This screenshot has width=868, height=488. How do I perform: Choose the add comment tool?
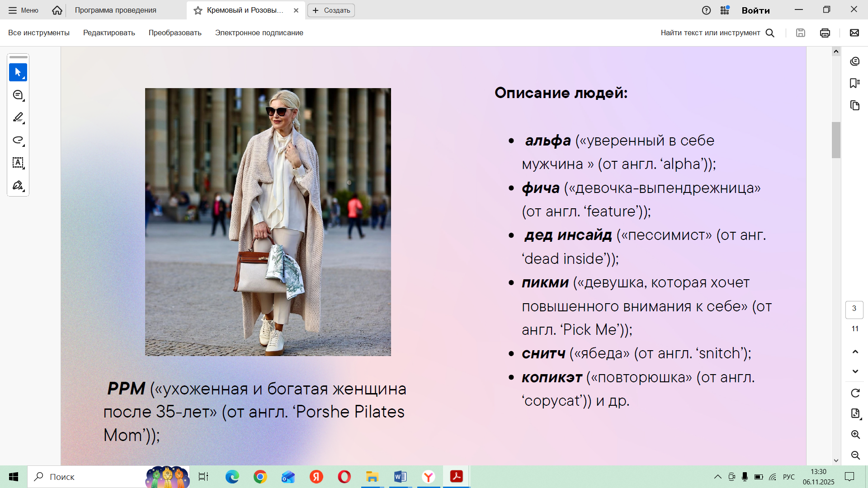tap(18, 95)
